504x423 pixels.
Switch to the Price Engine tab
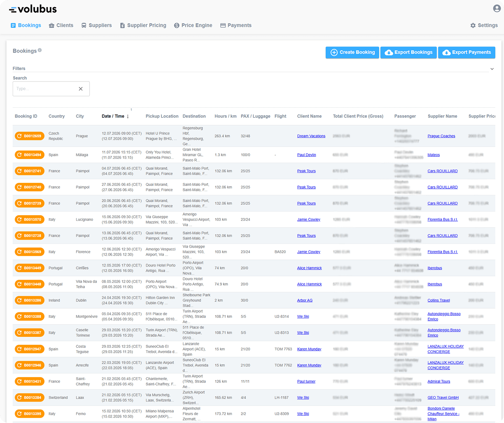pos(193,25)
